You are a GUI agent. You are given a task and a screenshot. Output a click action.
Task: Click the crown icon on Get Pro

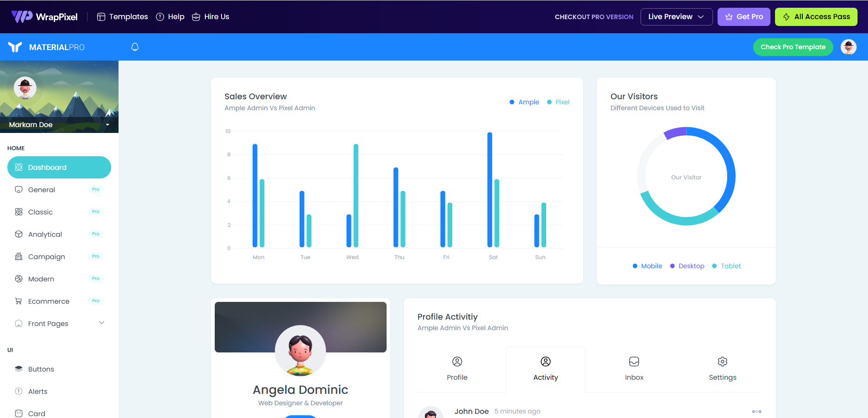click(729, 17)
